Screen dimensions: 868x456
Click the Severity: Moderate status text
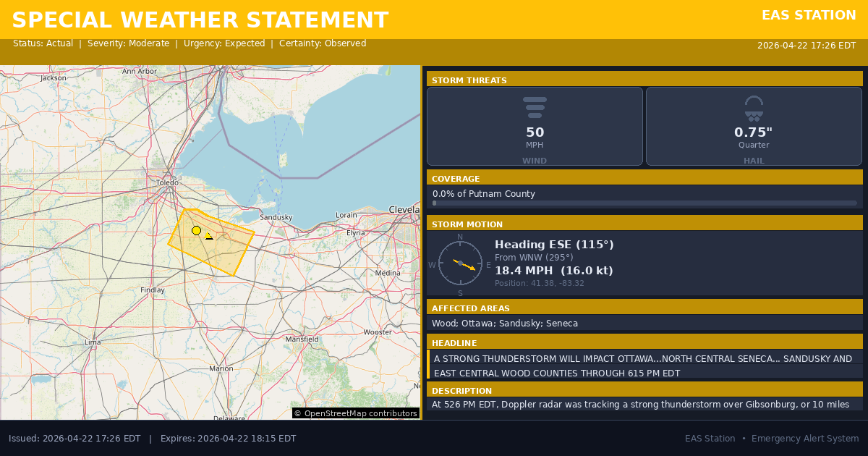[x=128, y=43]
